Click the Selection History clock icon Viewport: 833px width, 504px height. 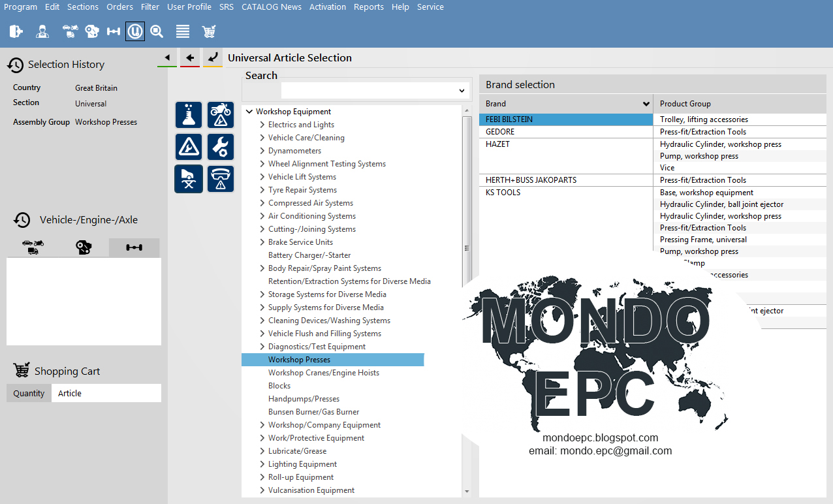click(x=16, y=65)
